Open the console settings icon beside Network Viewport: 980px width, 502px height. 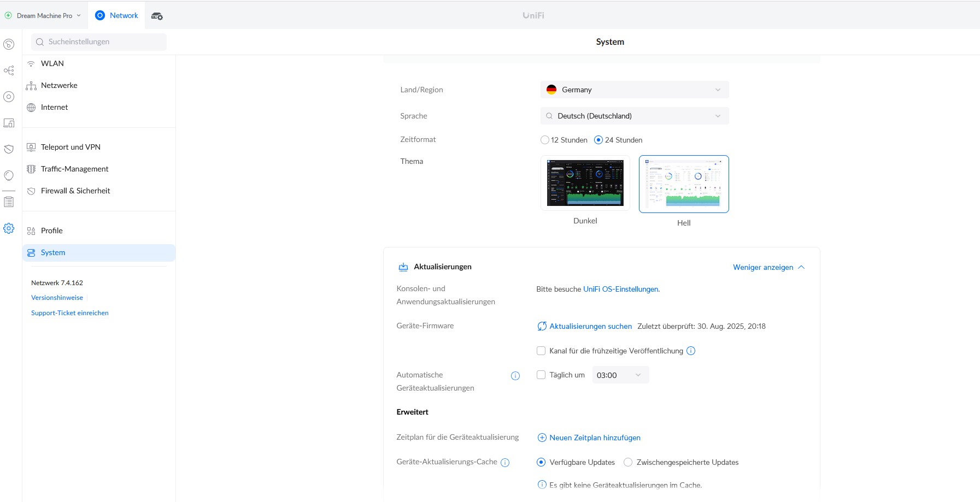[157, 16]
